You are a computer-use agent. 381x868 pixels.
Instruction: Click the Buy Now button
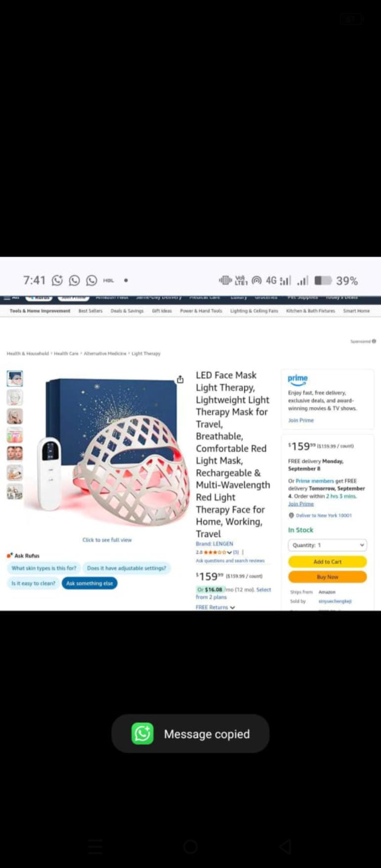tap(327, 577)
